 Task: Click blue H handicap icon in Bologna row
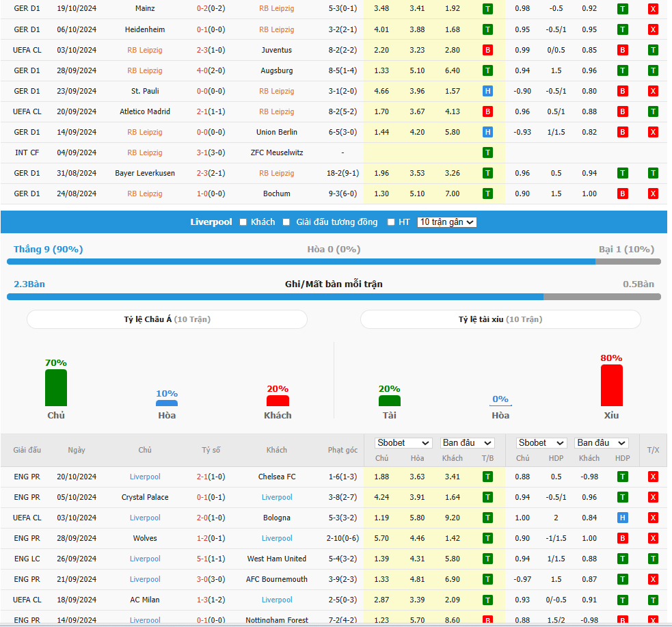pos(622,518)
